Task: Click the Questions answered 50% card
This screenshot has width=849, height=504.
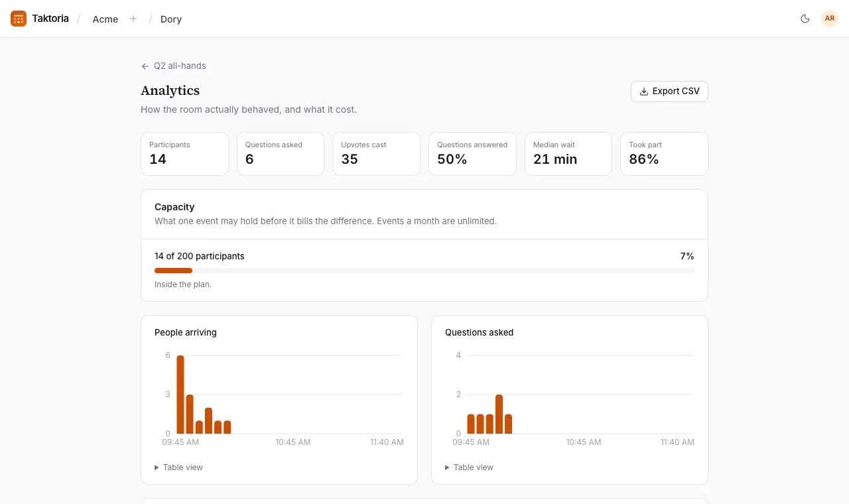Action: pyautogui.click(x=472, y=154)
